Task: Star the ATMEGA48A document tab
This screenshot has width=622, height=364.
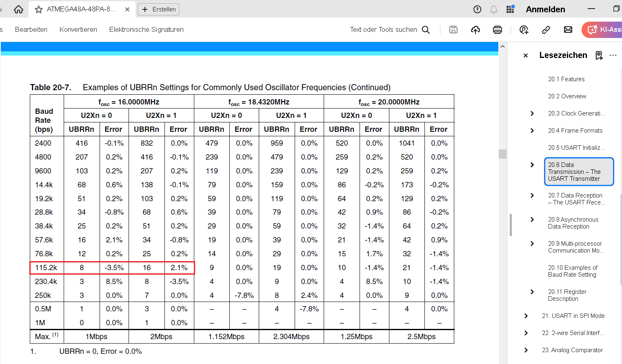Action: (x=39, y=9)
